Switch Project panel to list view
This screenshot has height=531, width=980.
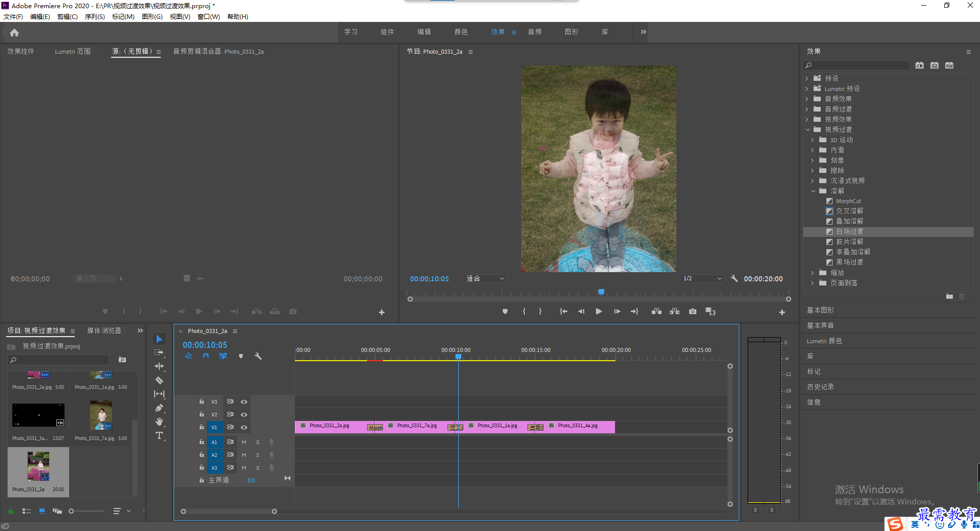click(x=27, y=511)
